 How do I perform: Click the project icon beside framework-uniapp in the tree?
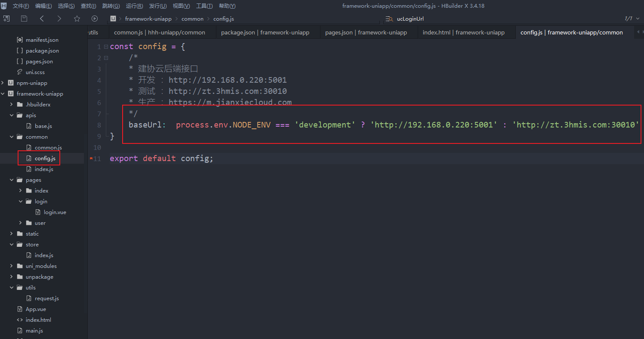(x=10, y=93)
